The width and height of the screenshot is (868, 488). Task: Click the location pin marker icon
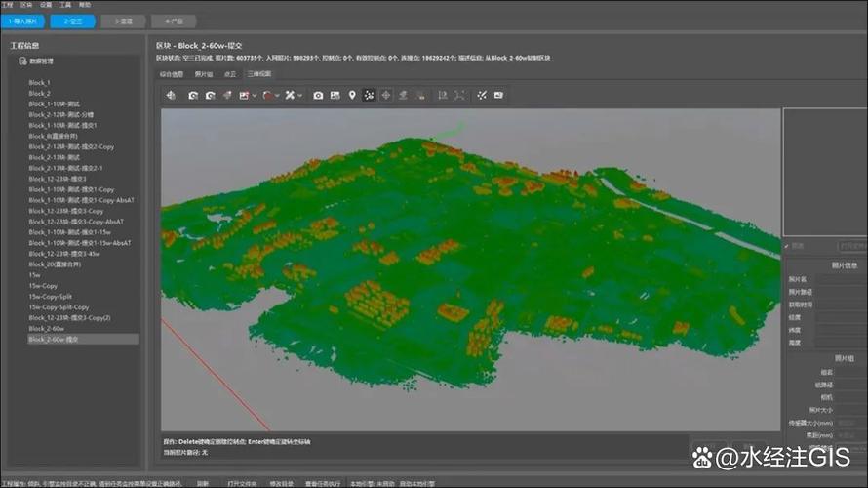point(352,95)
